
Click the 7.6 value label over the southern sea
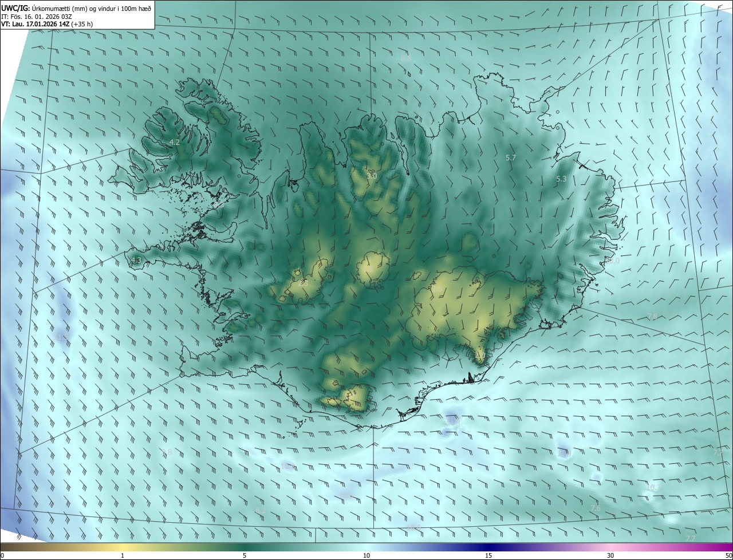pos(596,508)
